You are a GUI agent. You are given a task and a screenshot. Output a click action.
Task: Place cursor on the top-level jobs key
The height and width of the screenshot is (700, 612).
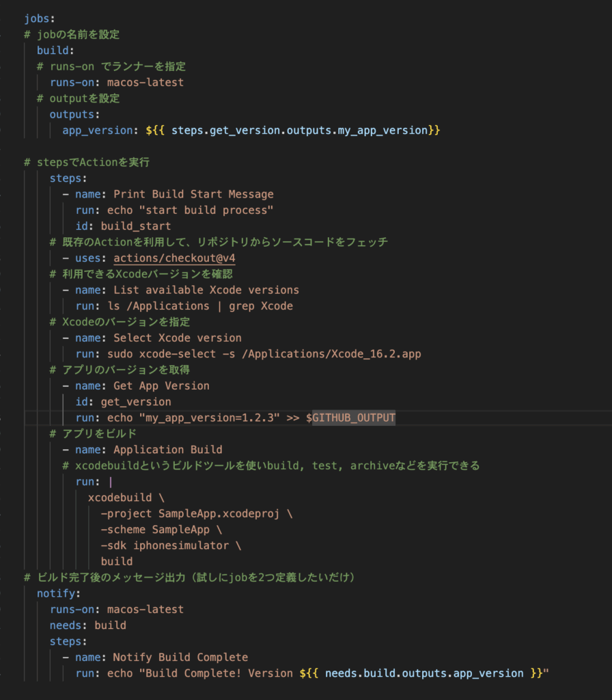(x=37, y=18)
